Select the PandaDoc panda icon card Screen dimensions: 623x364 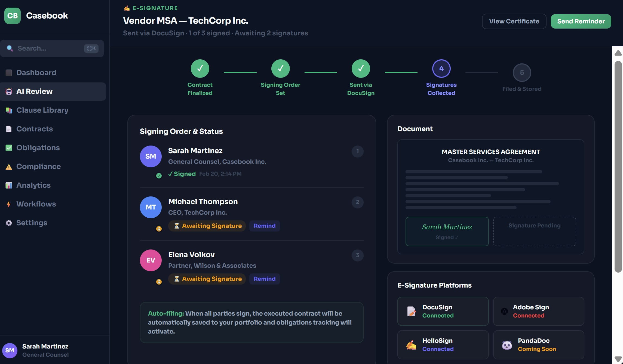click(x=507, y=345)
